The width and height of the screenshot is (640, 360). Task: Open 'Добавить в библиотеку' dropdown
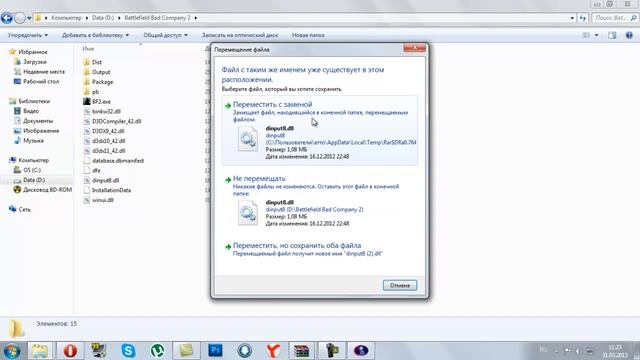(96, 35)
